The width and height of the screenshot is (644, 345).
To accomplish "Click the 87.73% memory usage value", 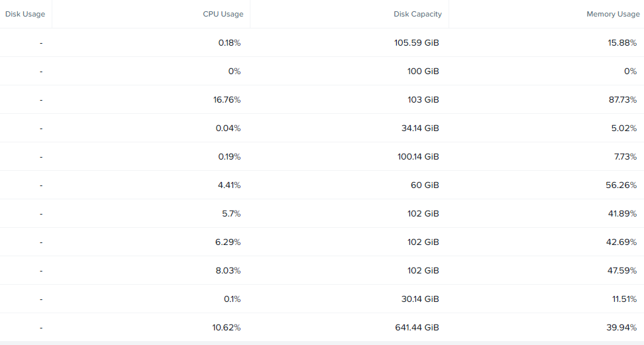I will 623,100.
